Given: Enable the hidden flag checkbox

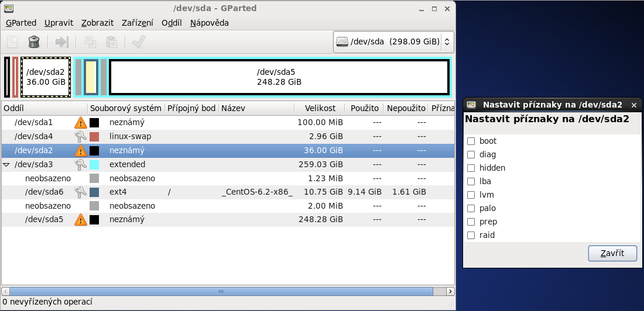Looking at the screenshot, I should tap(471, 168).
